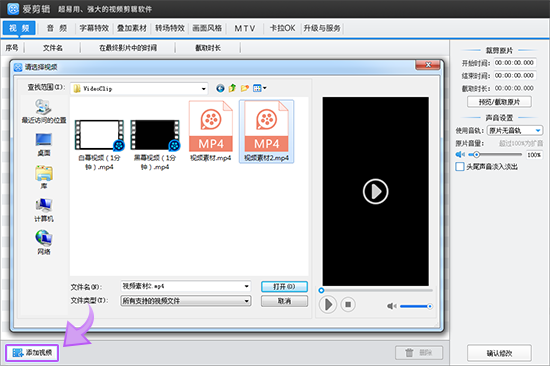Go up one folder level icon
550x366 pixels.
click(232, 88)
